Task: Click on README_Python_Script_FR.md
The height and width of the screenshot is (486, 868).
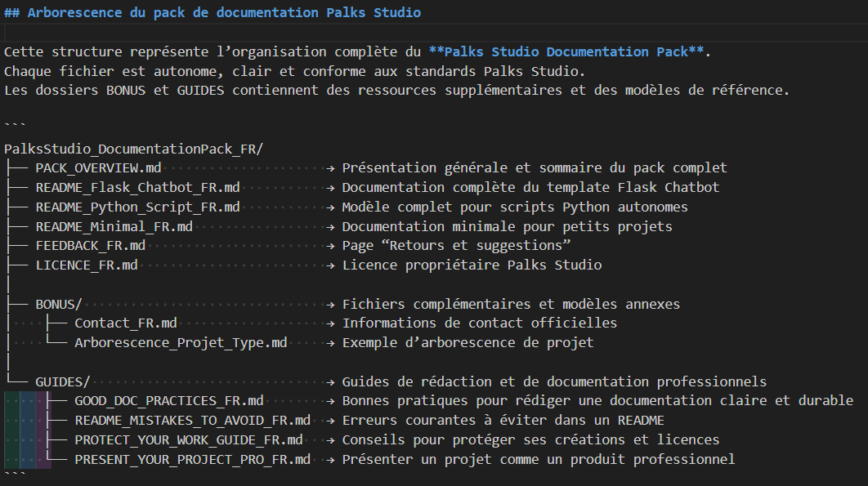Action: click(137, 207)
